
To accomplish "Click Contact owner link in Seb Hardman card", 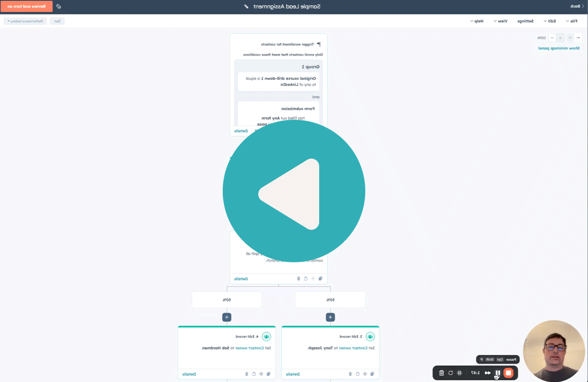I will pos(250,348).
